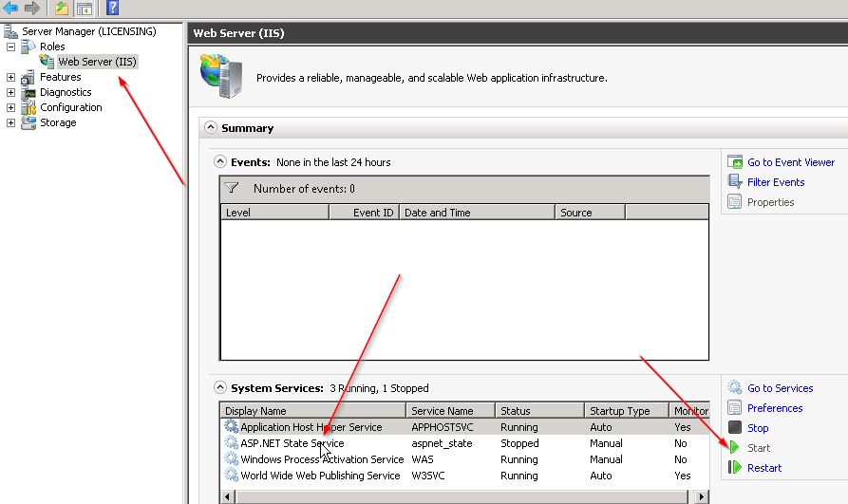
Task: Click the Restart service link
Action: point(764,468)
